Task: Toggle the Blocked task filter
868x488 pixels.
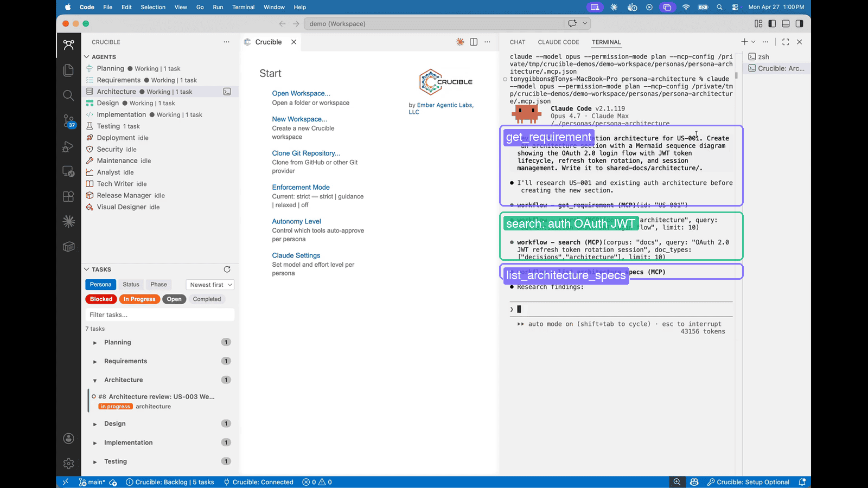Action: 101,299
